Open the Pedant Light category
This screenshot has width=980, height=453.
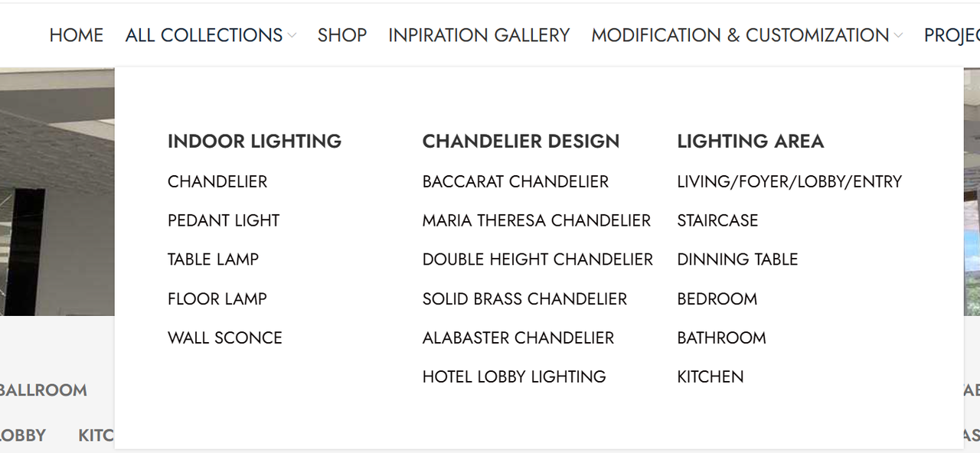pos(224,221)
